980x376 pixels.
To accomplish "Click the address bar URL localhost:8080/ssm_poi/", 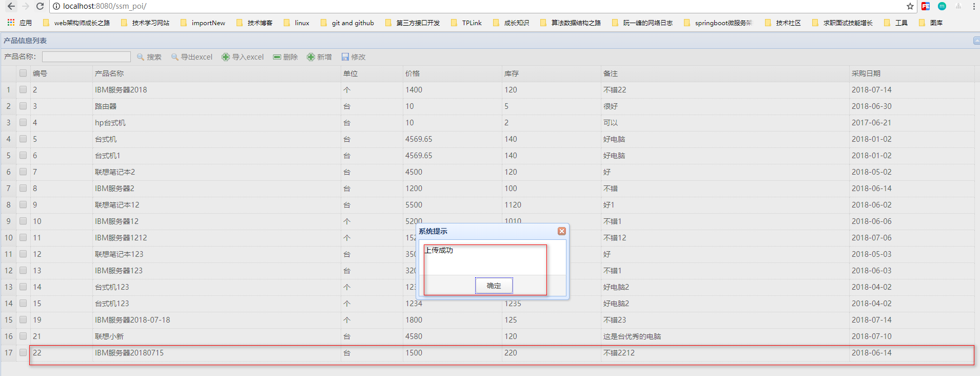I will point(105,6).
